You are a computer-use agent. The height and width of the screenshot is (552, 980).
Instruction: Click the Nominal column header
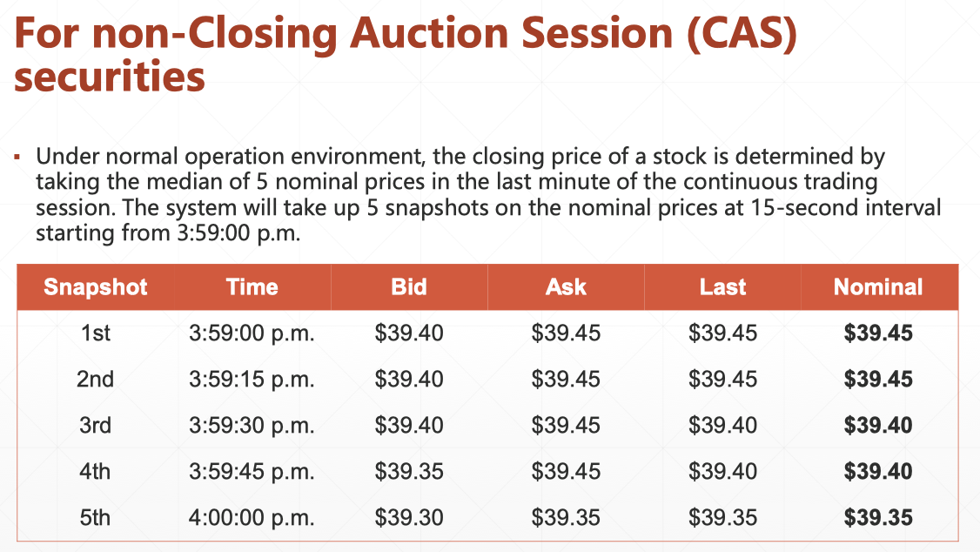[878, 287]
